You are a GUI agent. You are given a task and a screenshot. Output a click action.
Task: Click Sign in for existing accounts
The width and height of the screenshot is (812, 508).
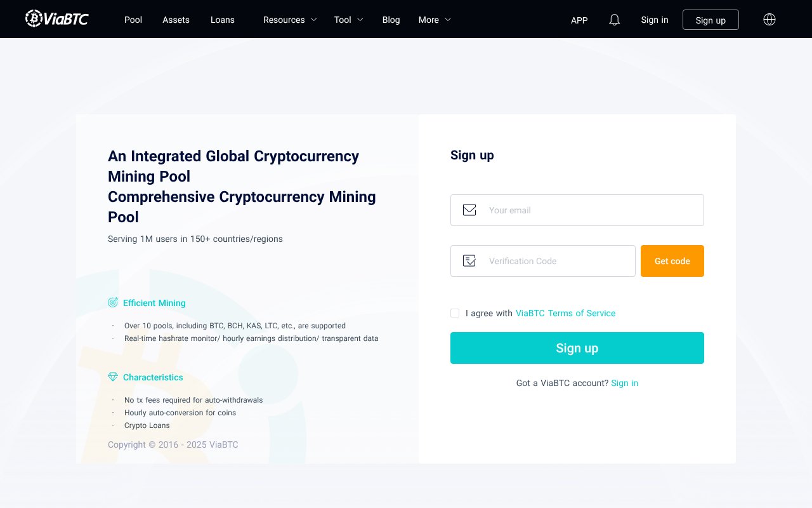624,383
